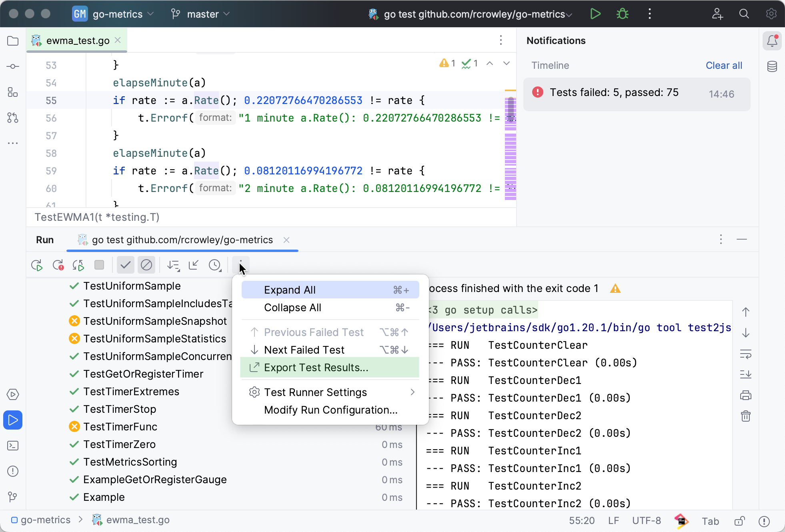
Task: Click the Sort tests icon
Action: (x=173, y=265)
